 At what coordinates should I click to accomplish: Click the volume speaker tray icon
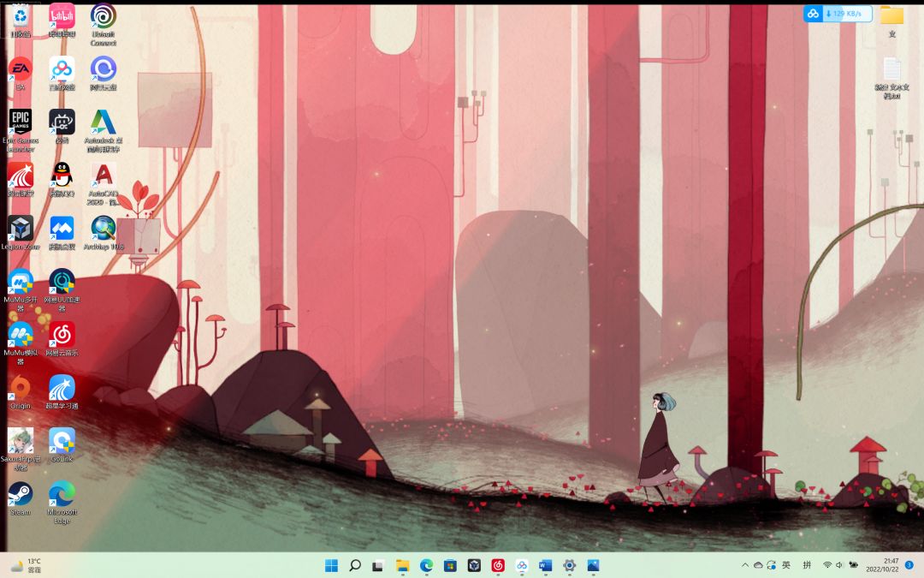coord(840,565)
